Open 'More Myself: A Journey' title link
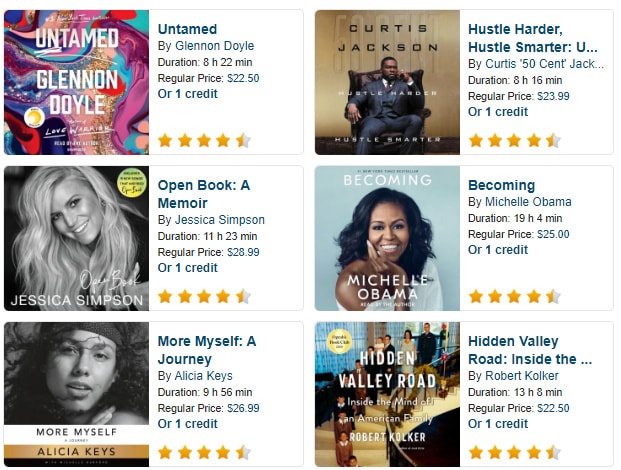 pyautogui.click(x=207, y=350)
